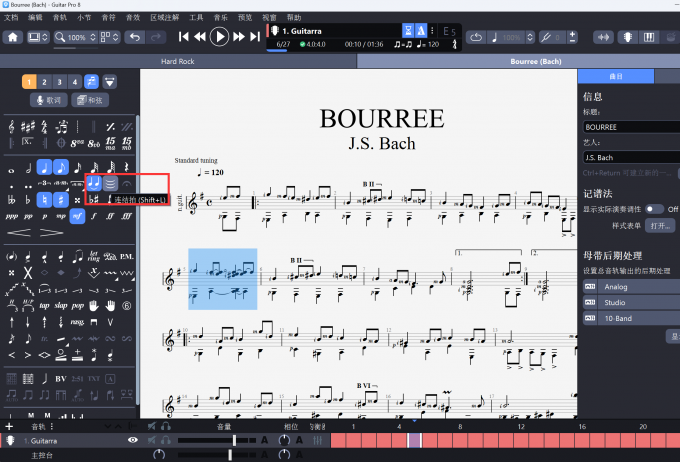Toggle the 显示实际演奏调性 switch
The image size is (680, 462).
pyautogui.click(x=654, y=209)
